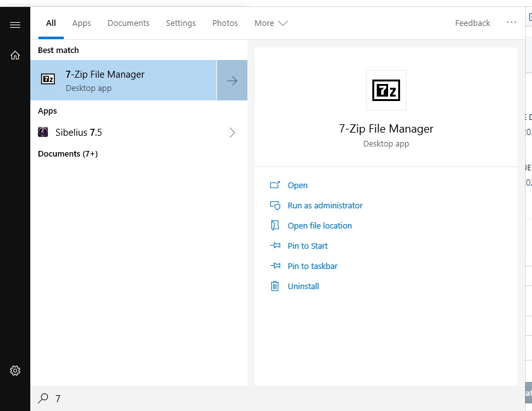Switch to the All tab

tap(51, 23)
